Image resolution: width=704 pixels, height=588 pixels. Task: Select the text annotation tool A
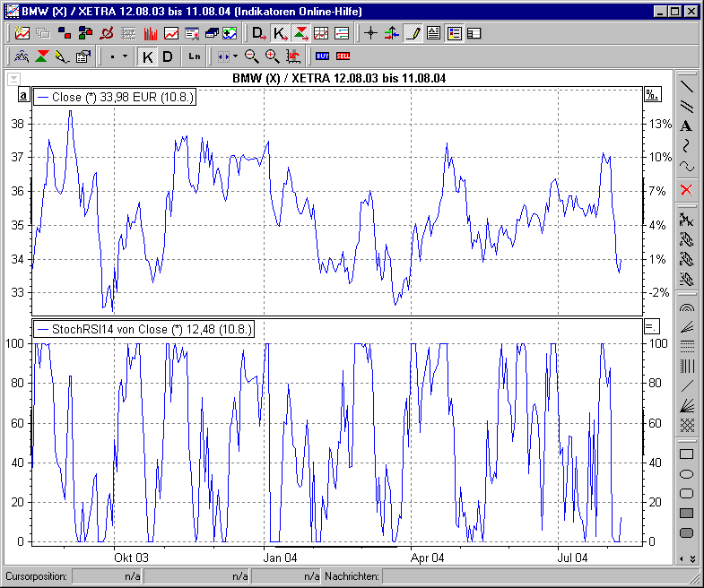(686, 126)
